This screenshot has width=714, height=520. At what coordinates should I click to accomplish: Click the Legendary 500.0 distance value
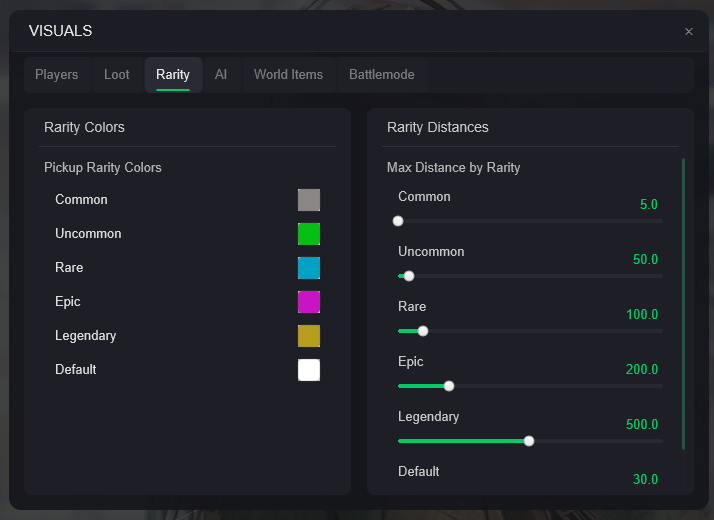(x=642, y=424)
